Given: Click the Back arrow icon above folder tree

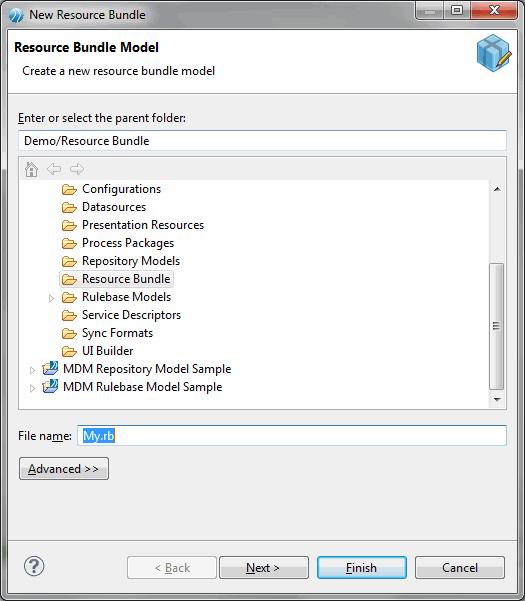Looking at the screenshot, I should pyautogui.click(x=54, y=169).
